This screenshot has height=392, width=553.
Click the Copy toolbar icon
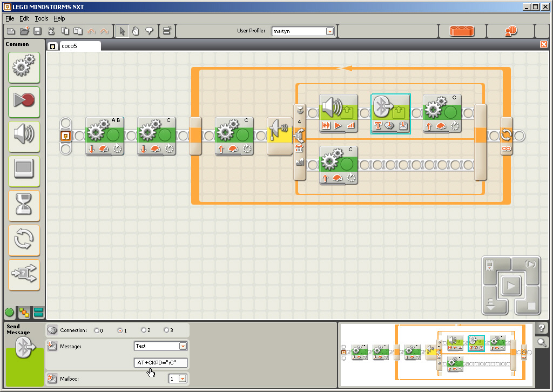pos(65,31)
